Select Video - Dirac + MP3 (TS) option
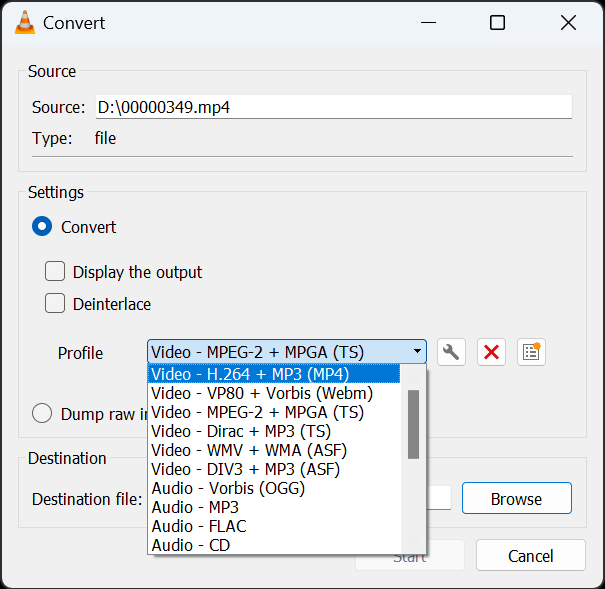Viewport: 605px width, 589px height. (x=274, y=431)
